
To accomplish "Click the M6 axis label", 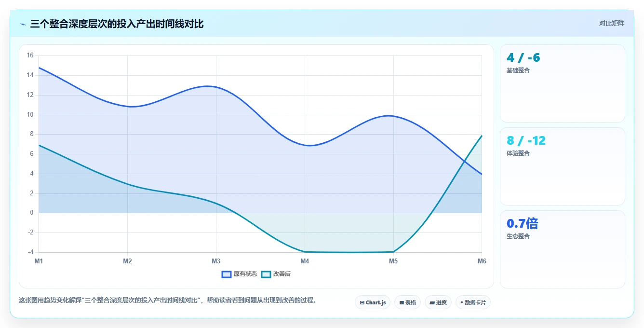I will click(482, 261).
